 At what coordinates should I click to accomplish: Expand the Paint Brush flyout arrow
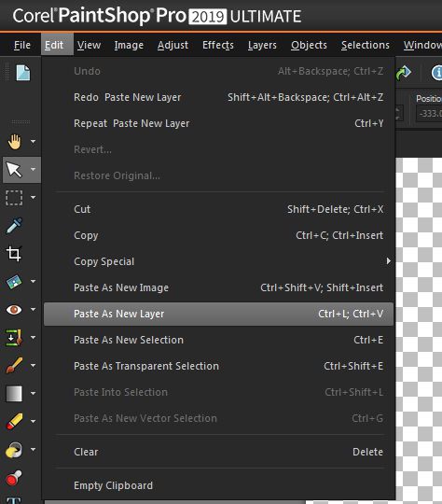coord(33,366)
